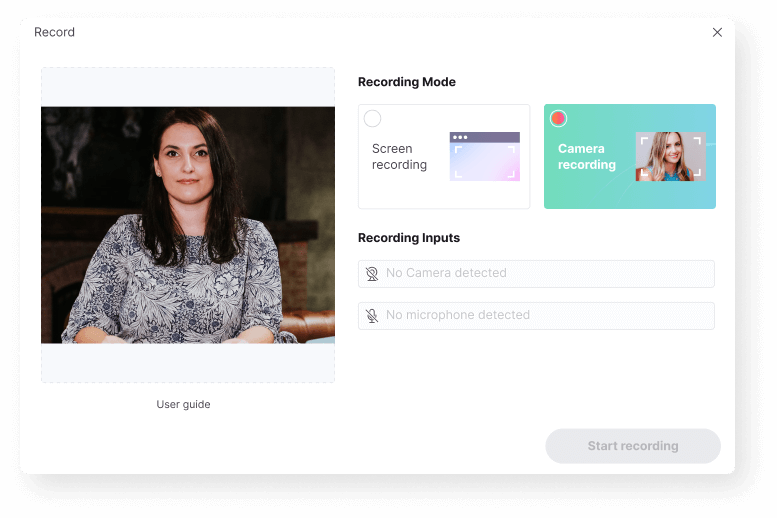Screen dimensions: 777x518
Task: Open the User guide link
Action: (183, 404)
